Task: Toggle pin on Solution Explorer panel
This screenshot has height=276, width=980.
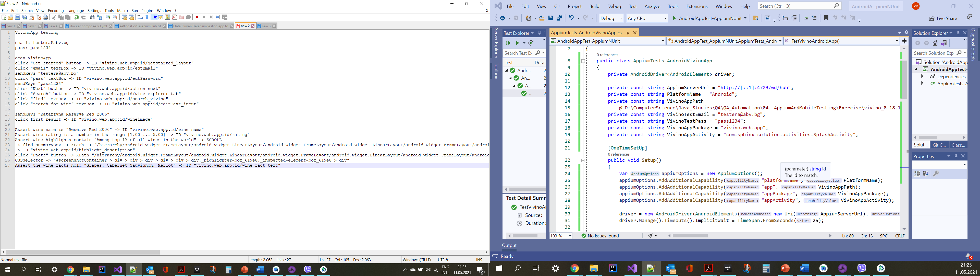Action: click(958, 33)
